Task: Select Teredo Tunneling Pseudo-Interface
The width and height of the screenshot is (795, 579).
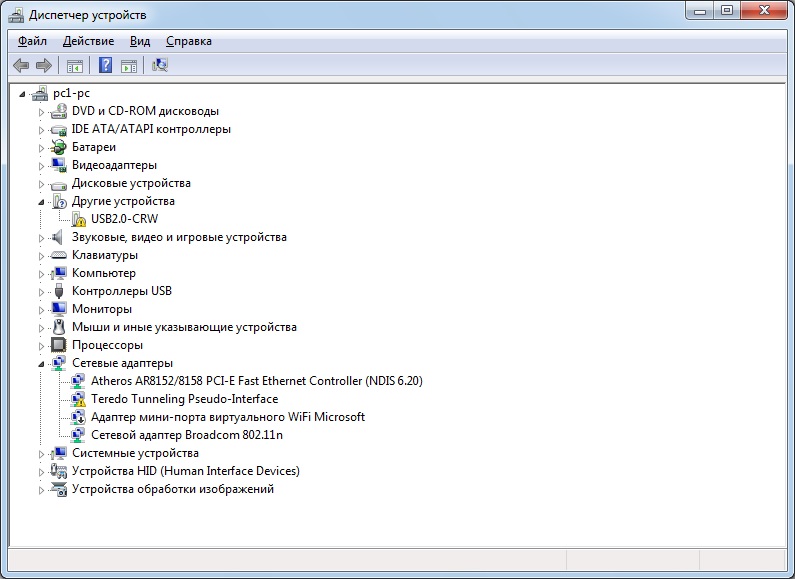Action: [185, 399]
